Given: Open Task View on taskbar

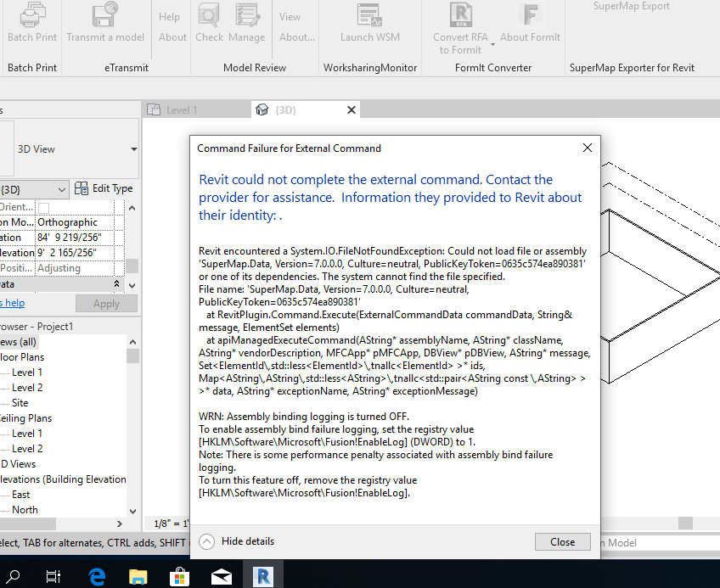Looking at the screenshot, I should point(53,576).
